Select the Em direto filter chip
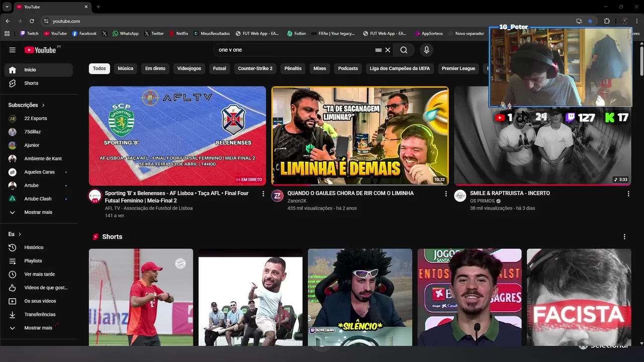Image resolution: width=644 pixels, height=362 pixels. pos(155,68)
